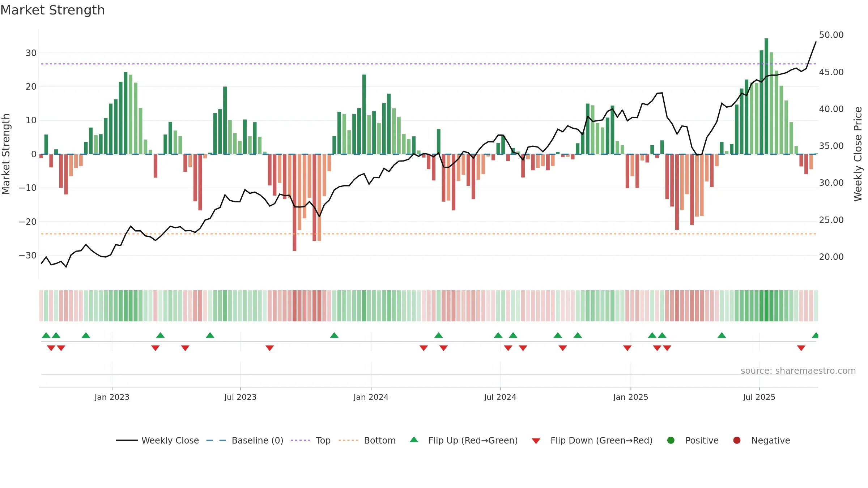Click the flip-down marker at Jan 2025
The height and width of the screenshot is (488, 868).
(x=627, y=348)
